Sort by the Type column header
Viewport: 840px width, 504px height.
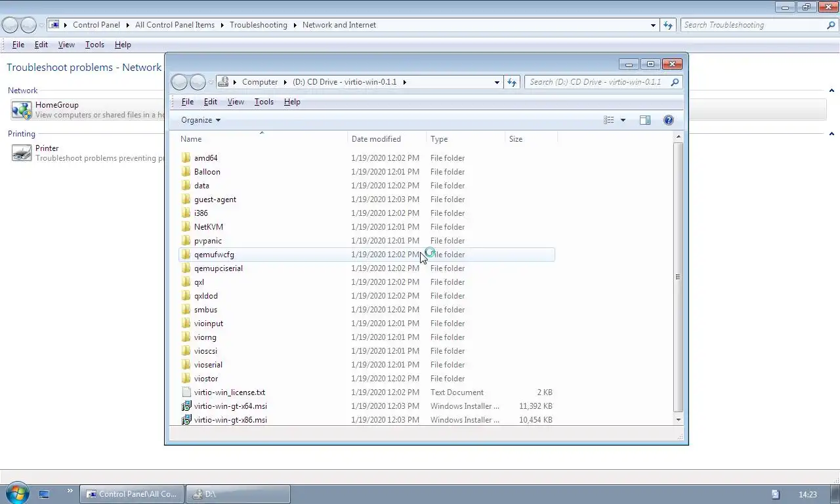point(466,139)
